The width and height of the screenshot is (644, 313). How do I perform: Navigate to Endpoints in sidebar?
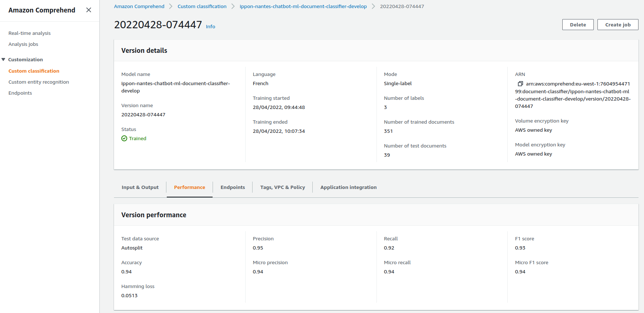[x=20, y=93]
